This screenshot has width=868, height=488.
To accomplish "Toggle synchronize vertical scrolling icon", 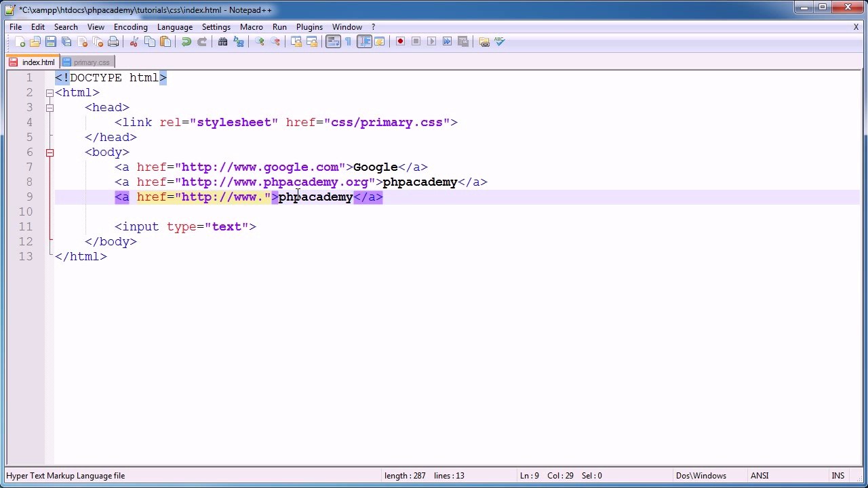I will click(x=296, y=42).
